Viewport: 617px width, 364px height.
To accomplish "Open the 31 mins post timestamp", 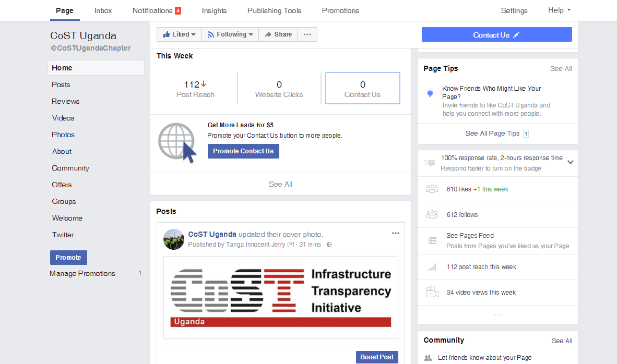I will [x=310, y=245].
